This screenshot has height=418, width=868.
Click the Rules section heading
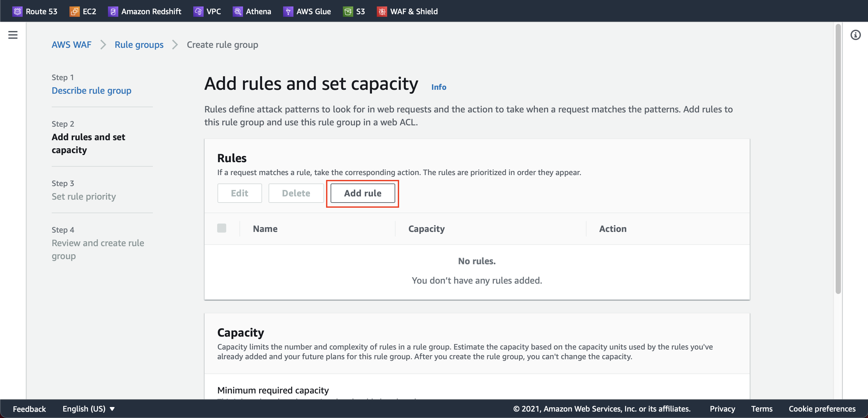coord(232,158)
